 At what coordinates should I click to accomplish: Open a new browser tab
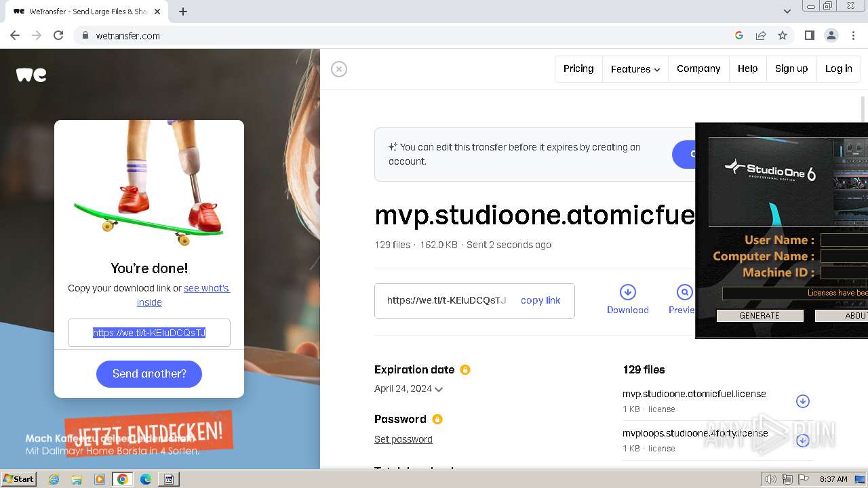coord(183,12)
